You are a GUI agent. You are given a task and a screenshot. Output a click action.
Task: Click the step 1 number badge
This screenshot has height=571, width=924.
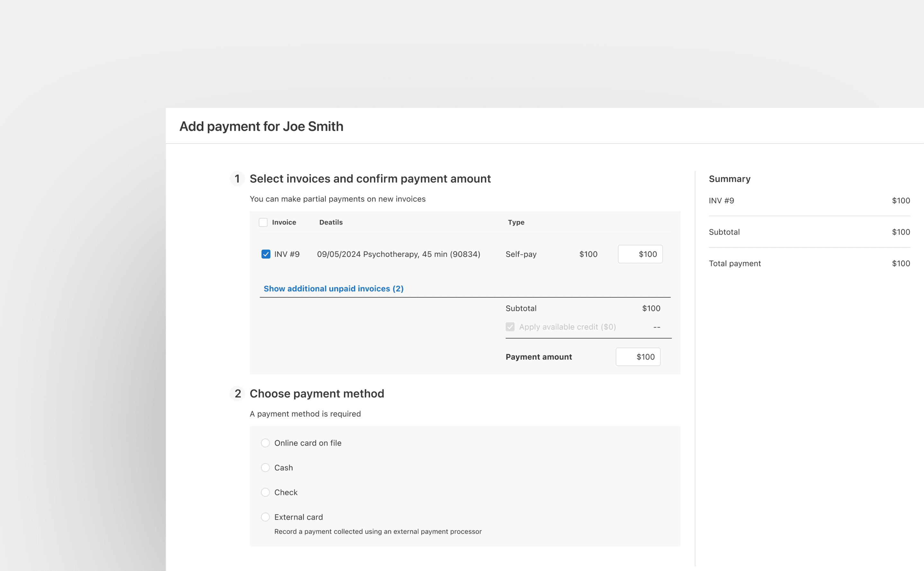coord(237,179)
